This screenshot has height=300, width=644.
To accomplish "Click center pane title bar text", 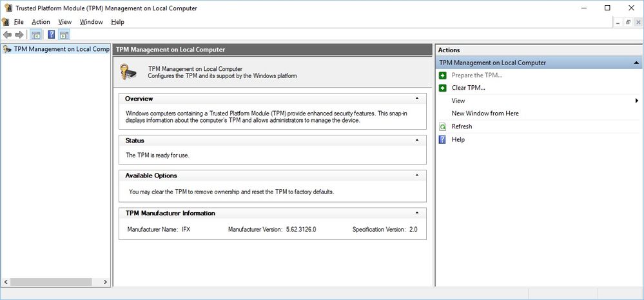I will click(x=170, y=49).
